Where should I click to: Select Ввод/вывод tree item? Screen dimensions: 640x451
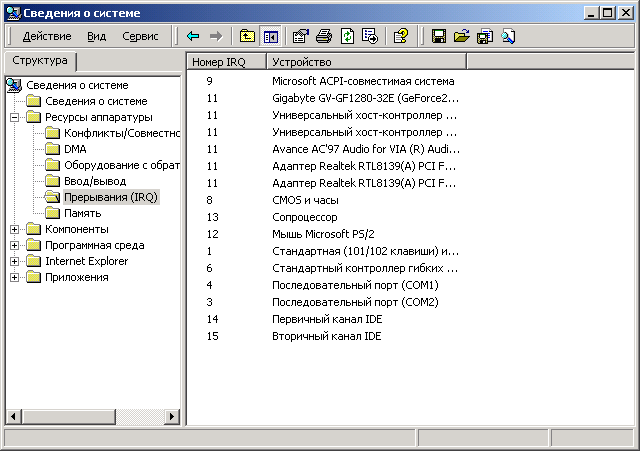coord(95,181)
